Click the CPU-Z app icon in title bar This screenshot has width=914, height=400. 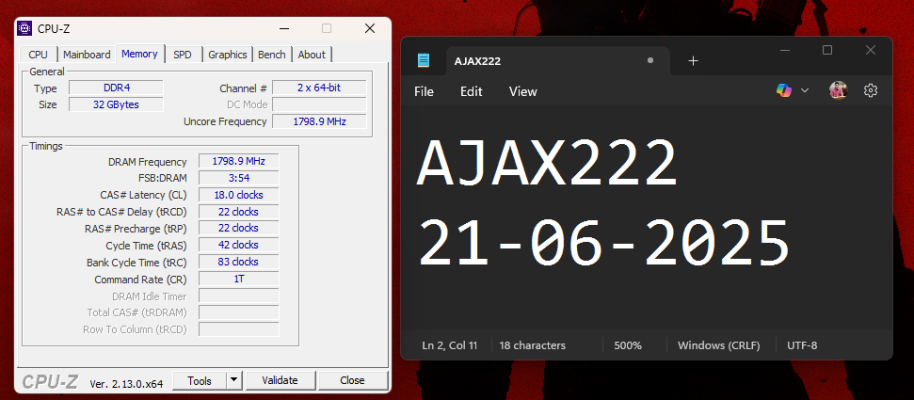[x=24, y=28]
